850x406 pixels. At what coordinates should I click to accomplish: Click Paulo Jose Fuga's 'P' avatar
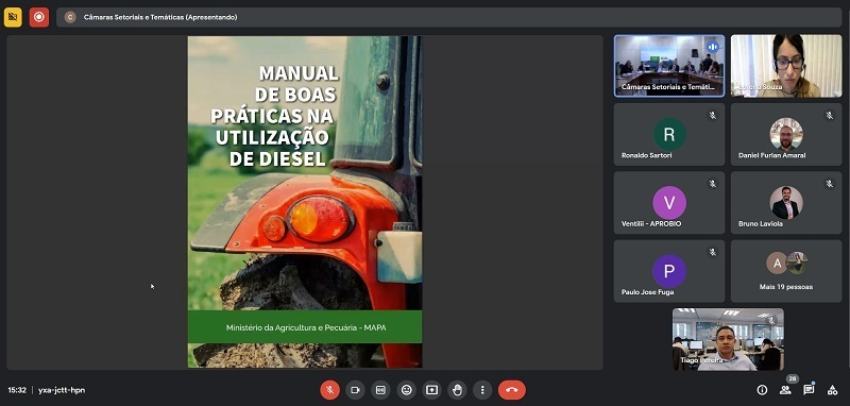click(669, 271)
